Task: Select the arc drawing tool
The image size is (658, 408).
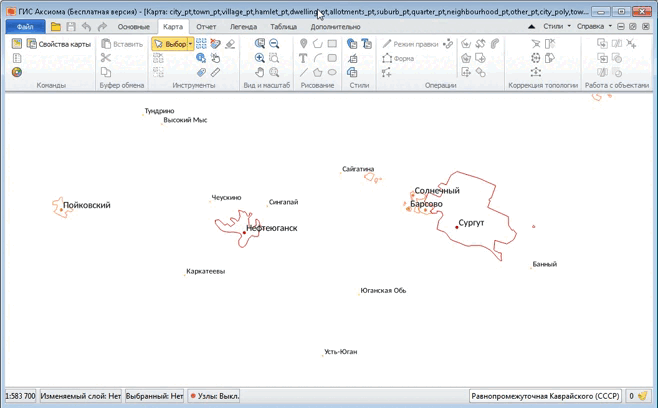Action: (318, 58)
